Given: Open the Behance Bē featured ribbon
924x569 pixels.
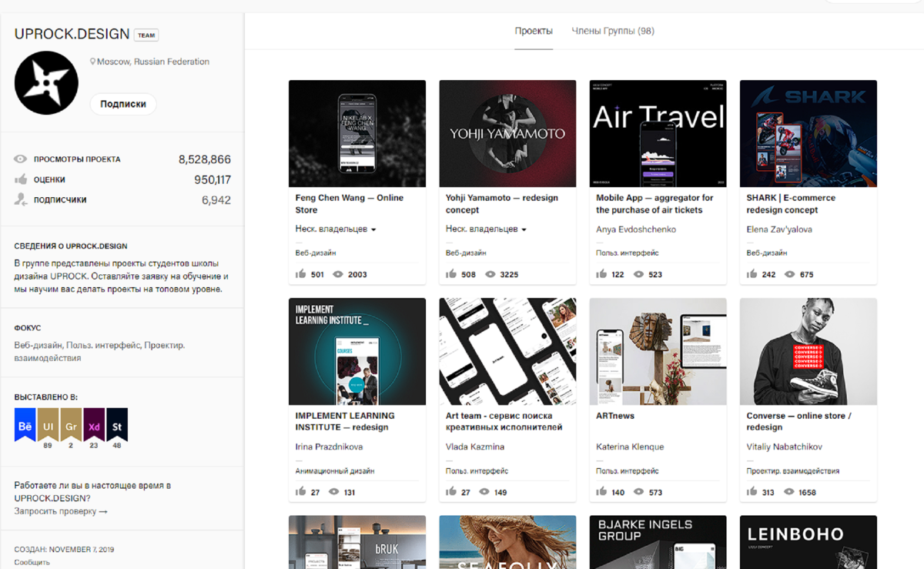Looking at the screenshot, I should tap(25, 425).
